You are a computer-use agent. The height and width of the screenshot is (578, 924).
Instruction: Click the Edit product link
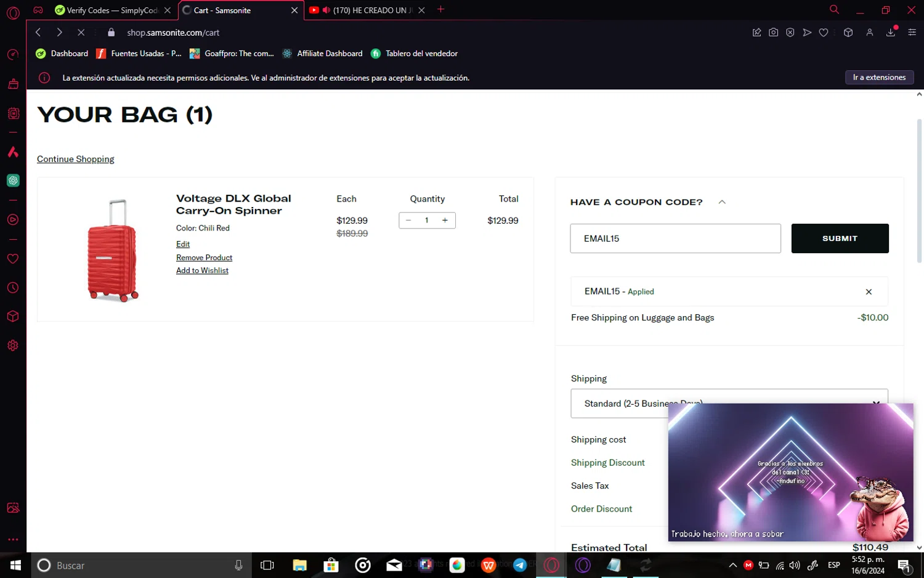click(x=183, y=244)
